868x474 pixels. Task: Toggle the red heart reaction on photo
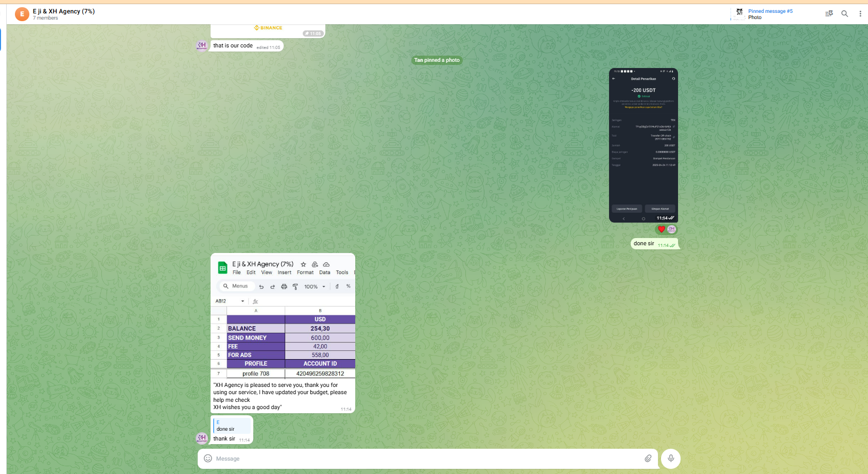[662, 229]
